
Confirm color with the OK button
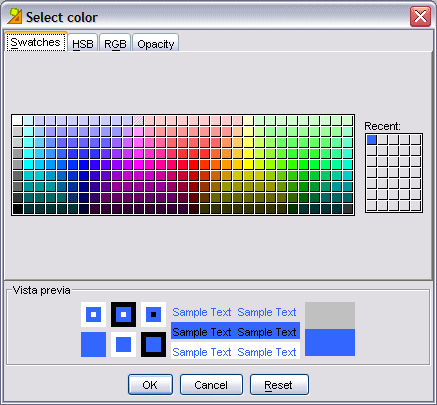coord(150,385)
